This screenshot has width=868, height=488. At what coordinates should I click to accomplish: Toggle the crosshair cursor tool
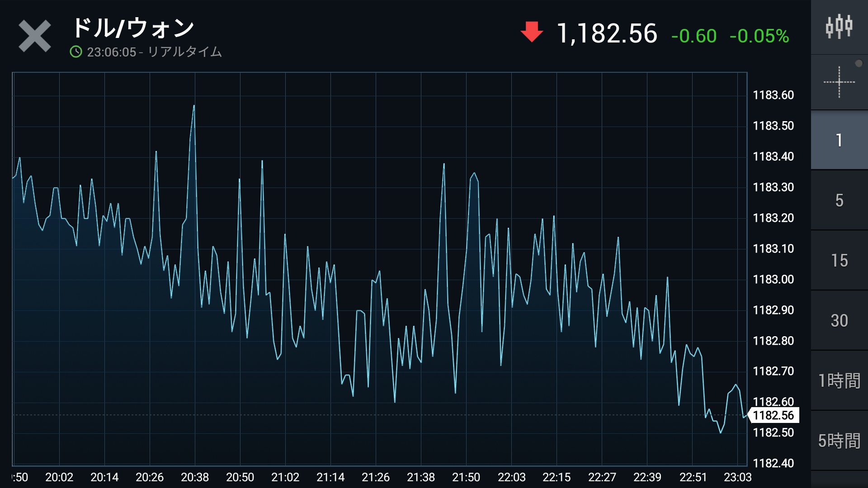click(x=839, y=82)
